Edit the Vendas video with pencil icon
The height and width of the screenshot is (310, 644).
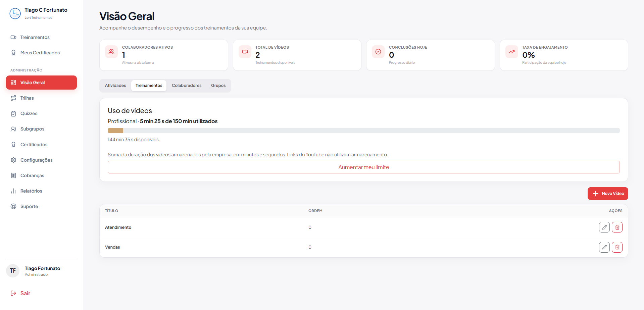click(x=604, y=247)
